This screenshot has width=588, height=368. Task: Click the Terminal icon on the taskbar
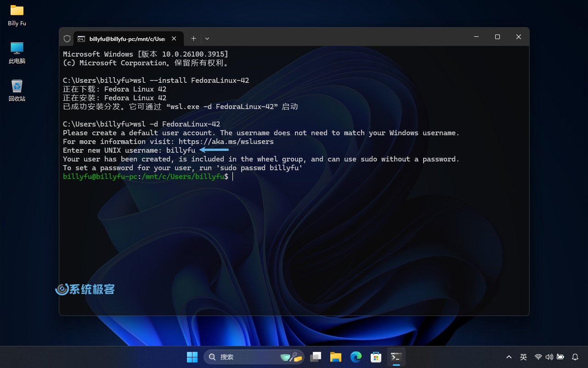396,357
